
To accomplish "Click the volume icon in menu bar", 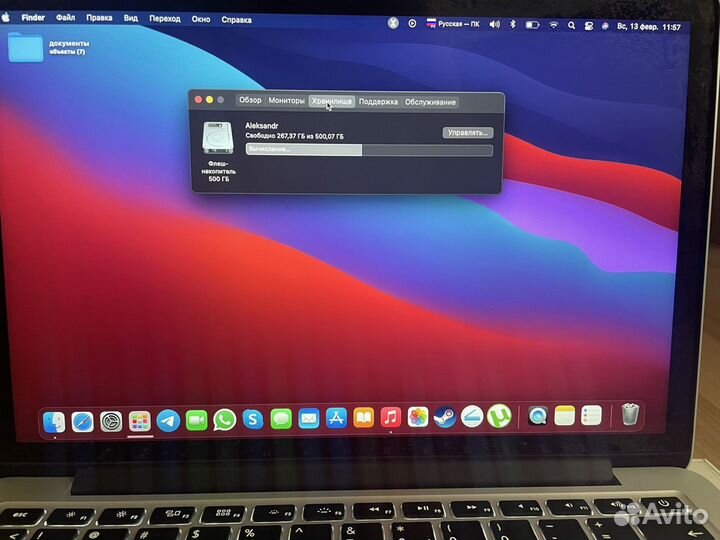I will [x=495, y=24].
